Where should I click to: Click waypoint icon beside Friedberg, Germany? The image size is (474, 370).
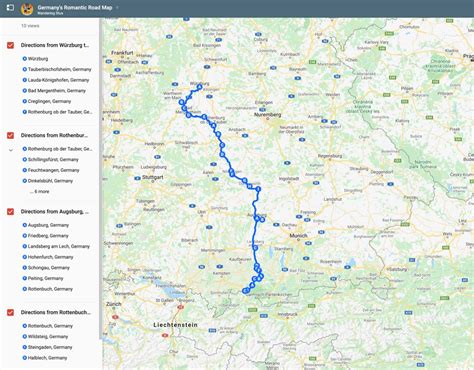(25, 236)
